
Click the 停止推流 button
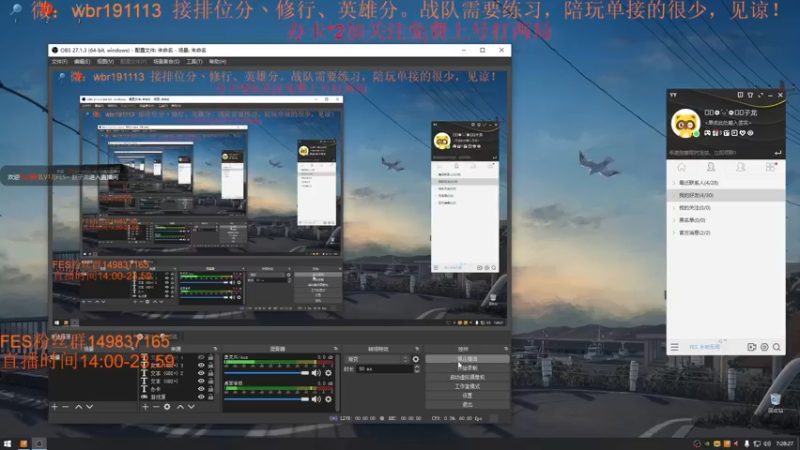coord(467,359)
